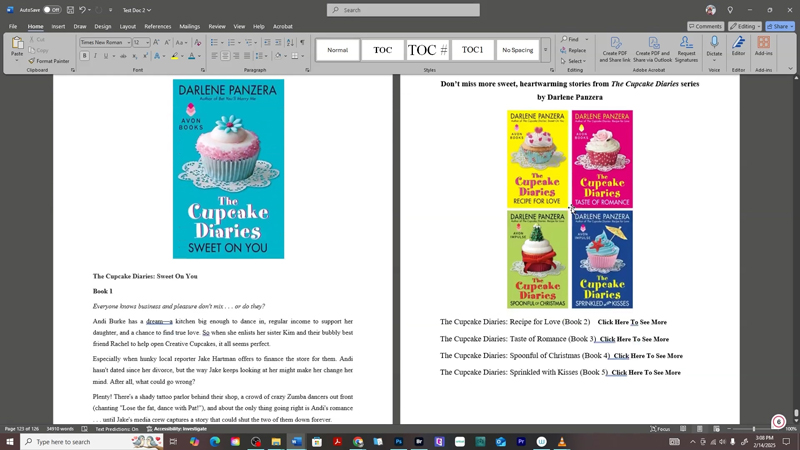The width and height of the screenshot is (800, 450).
Task: Open the font size dropdown
Action: click(147, 43)
